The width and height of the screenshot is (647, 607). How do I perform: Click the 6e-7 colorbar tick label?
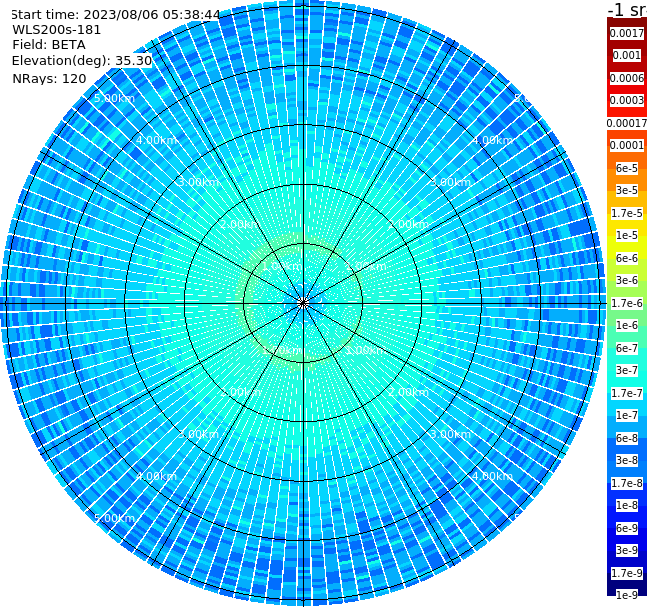(627, 348)
